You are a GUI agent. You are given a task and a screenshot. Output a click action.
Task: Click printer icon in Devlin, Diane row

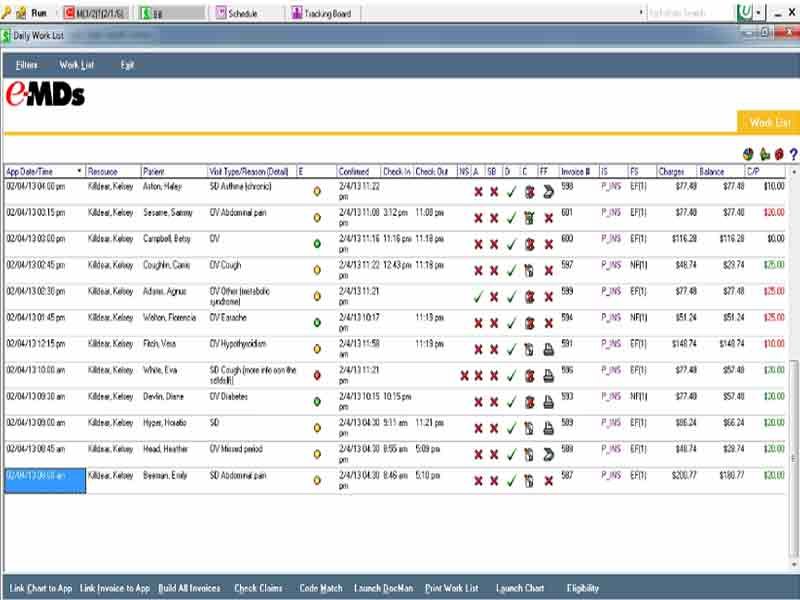(548, 402)
